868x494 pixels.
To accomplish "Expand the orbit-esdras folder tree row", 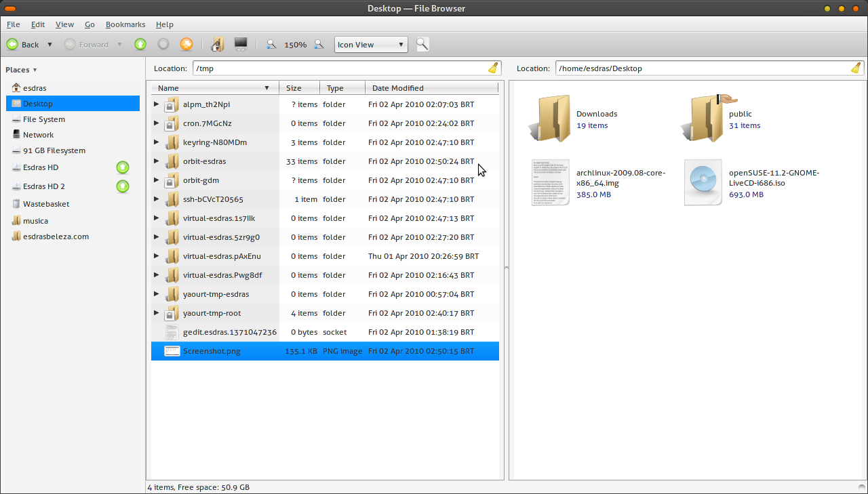I will coord(157,161).
